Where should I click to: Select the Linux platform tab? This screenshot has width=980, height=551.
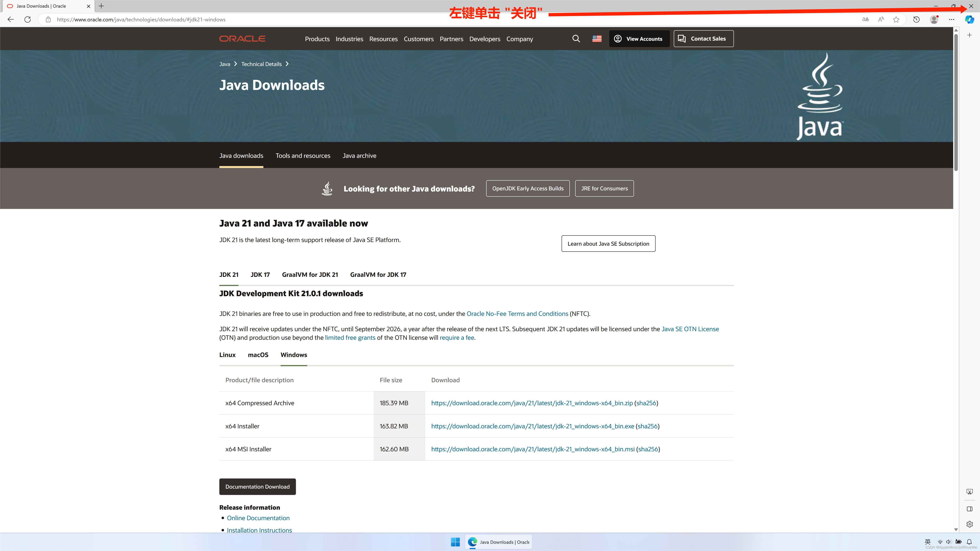coord(227,355)
